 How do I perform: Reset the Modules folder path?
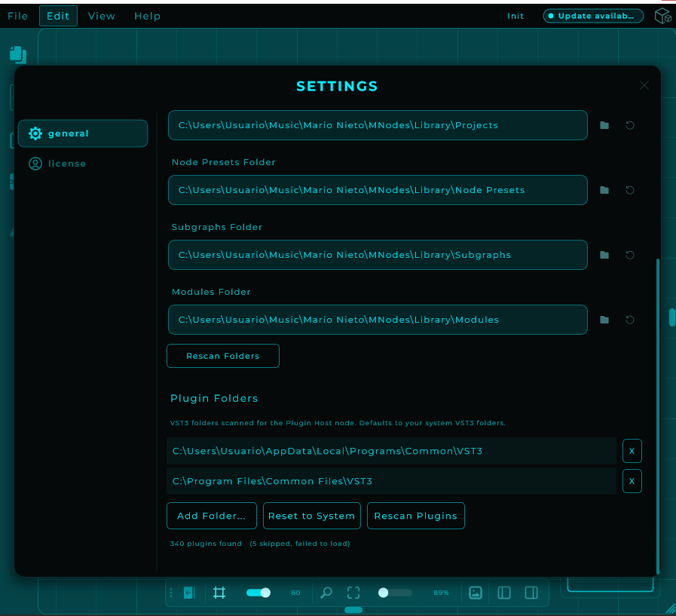point(630,320)
